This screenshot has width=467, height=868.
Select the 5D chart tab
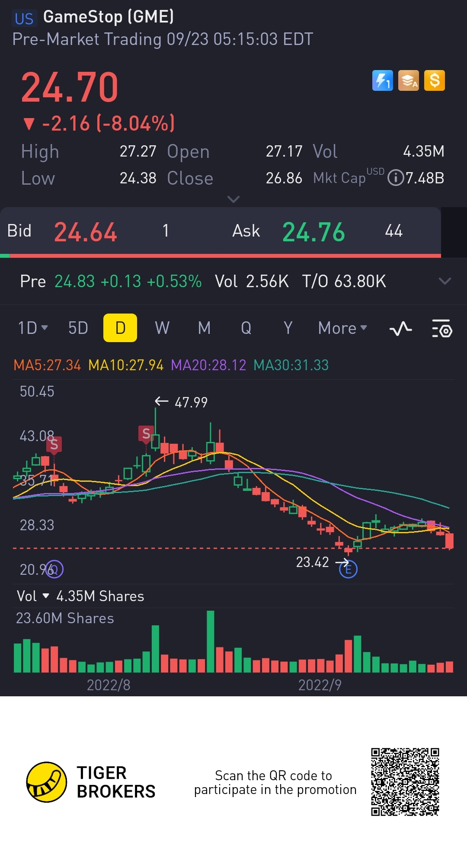(78, 328)
